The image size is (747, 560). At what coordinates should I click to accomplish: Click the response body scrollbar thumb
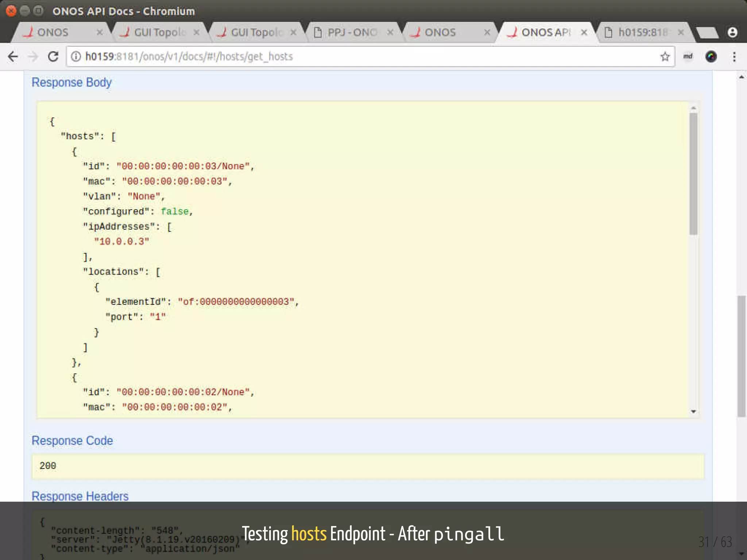click(693, 174)
